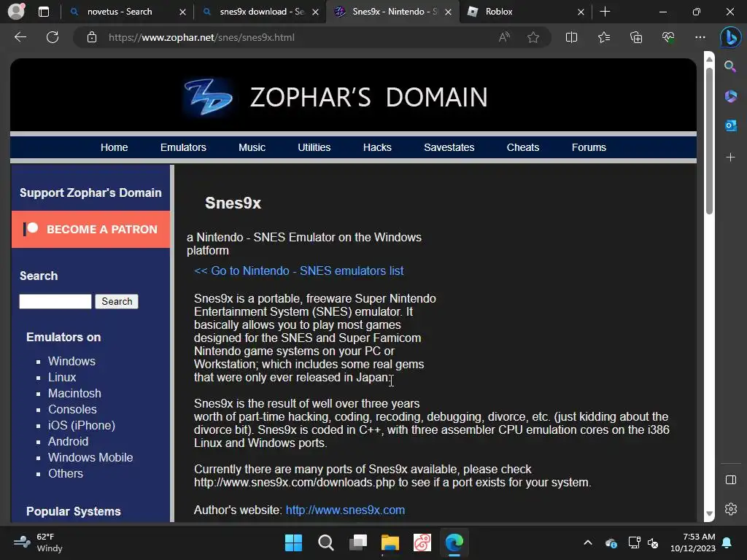The image size is (747, 560).
Task: Open split screen view
Action: (x=571, y=37)
